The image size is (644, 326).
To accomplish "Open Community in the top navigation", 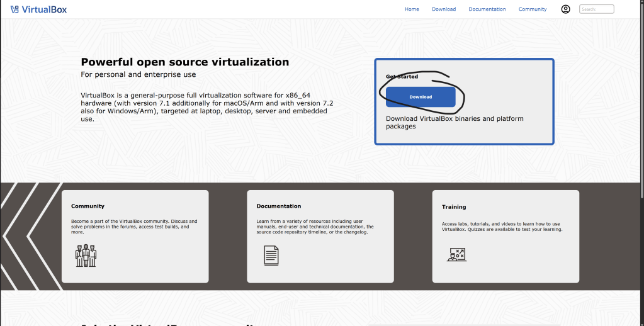I will [x=533, y=9].
